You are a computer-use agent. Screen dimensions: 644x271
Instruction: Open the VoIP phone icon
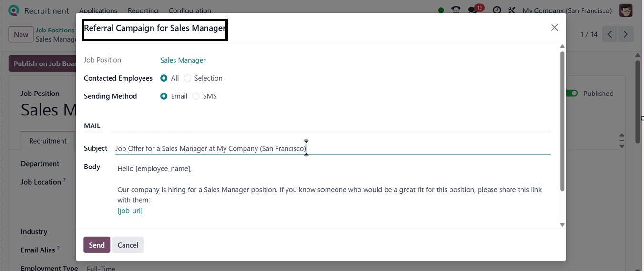pos(456,10)
